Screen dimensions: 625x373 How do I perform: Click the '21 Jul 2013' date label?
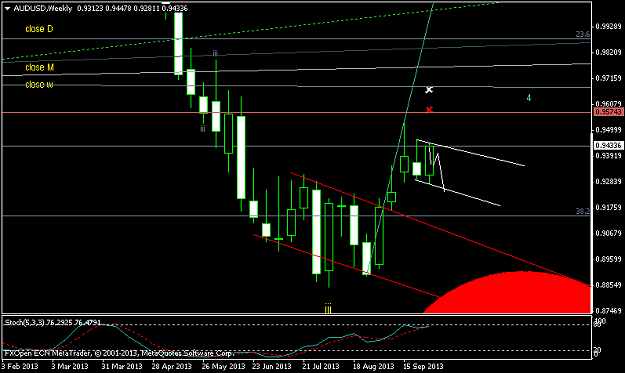pyautogui.click(x=320, y=366)
